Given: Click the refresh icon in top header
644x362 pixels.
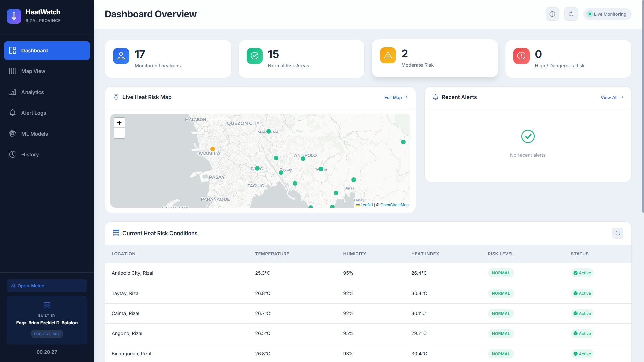Looking at the screenshot, I should 571,14.
